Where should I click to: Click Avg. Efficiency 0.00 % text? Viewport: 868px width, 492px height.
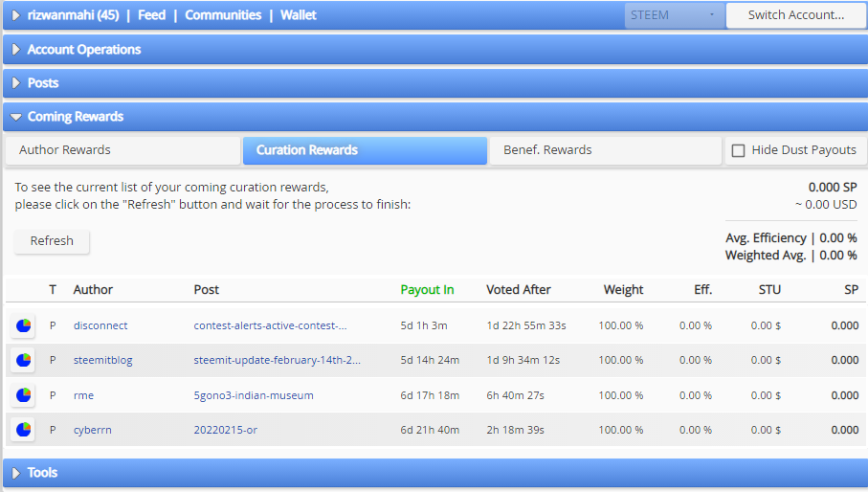coord(791,238)
